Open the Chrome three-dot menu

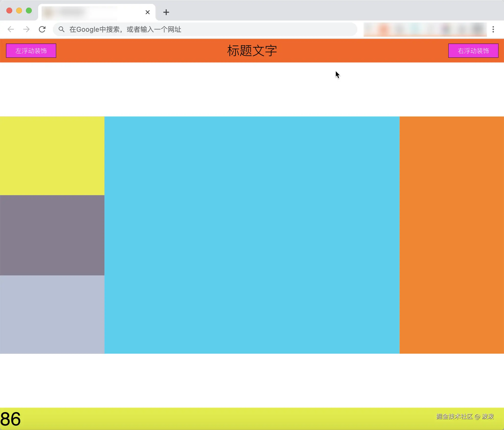(x=493, y=29)
